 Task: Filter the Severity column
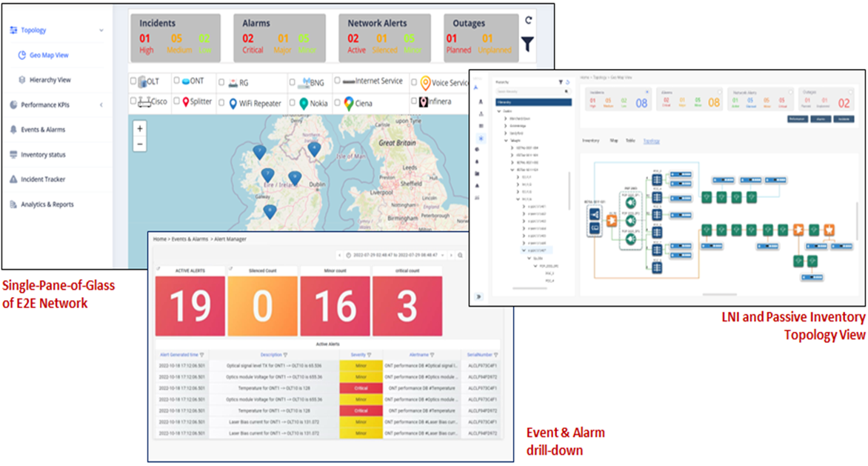[x=370, y=355]
